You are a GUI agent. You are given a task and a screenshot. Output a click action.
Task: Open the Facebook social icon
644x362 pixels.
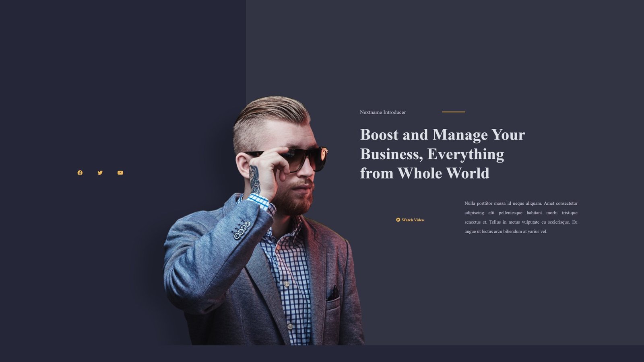tap(80, 173)
